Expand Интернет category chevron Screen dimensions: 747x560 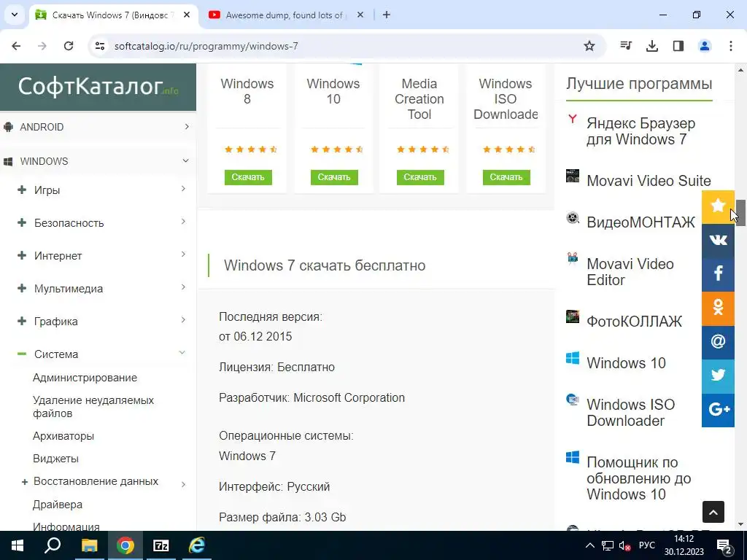183,254
